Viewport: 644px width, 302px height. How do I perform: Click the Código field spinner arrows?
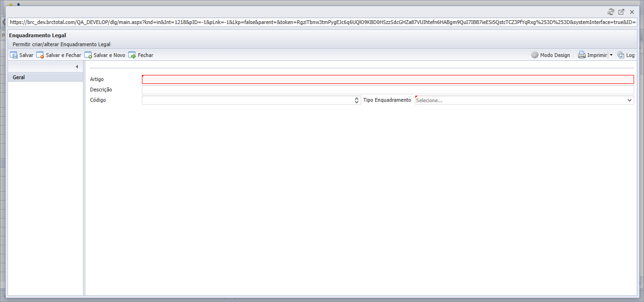(x=357, y=100)
